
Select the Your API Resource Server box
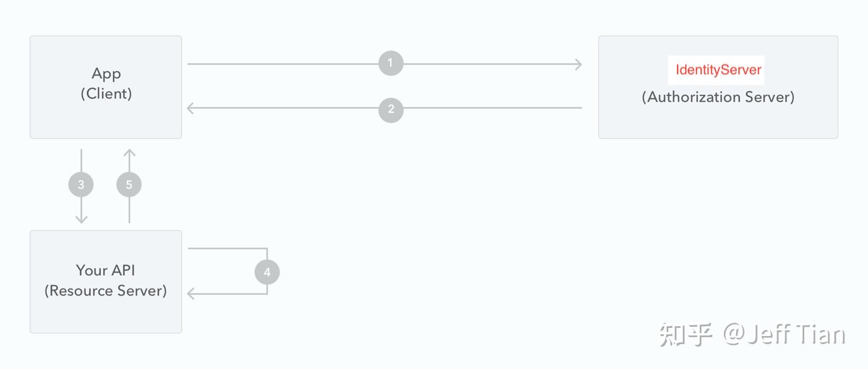pos(106,282)
